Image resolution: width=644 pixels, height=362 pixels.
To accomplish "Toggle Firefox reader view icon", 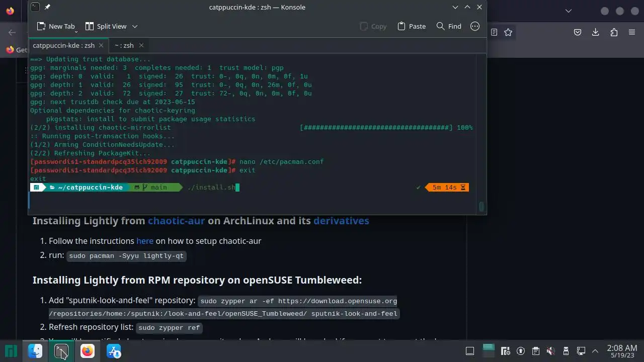I will 494,32.
